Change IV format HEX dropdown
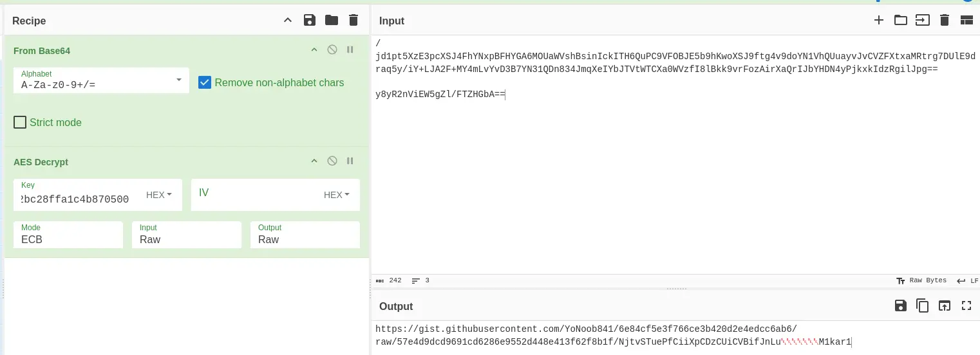Image resolution: width=980 pixels, height=355 pixels. (337, 195)
